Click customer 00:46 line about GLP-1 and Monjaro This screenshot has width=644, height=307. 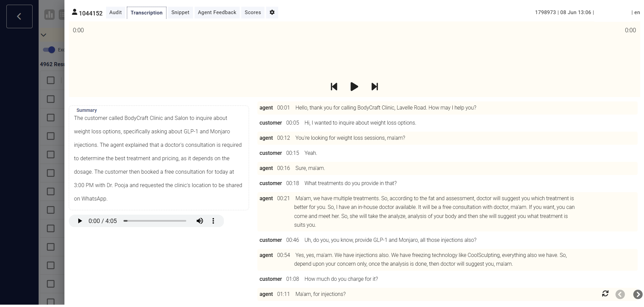pos(447,240)
